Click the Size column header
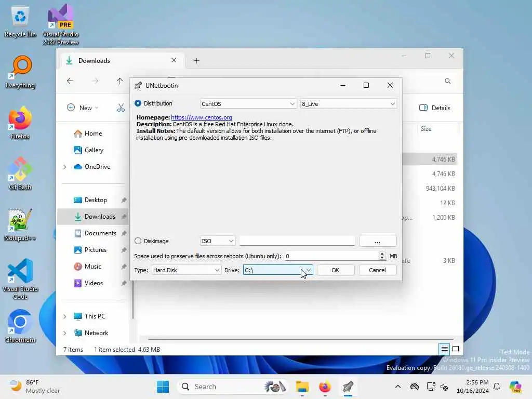The height and width of the screenshot is (399, 532). [437, 129]
